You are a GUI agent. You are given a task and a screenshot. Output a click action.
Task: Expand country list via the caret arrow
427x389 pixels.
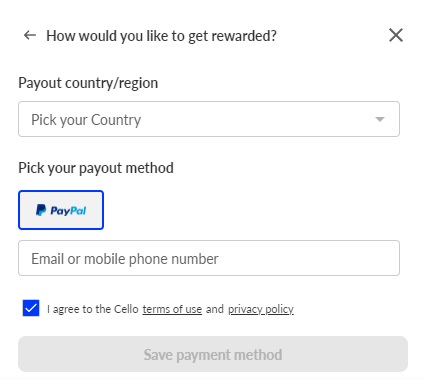point(380,119)
